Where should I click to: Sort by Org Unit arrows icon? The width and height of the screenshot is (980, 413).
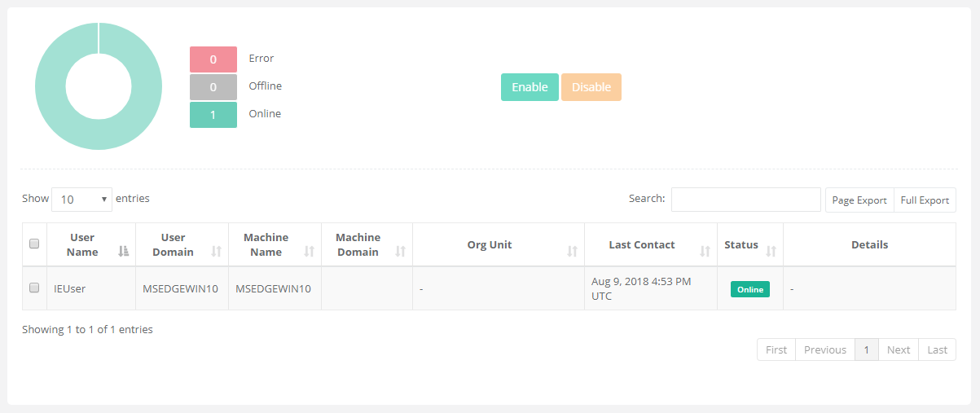(x=572, y=252)
